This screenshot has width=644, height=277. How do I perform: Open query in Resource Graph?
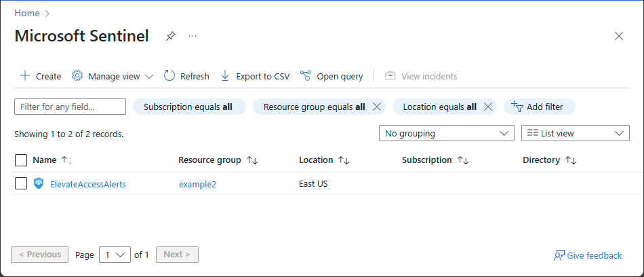tap(331, 76)
